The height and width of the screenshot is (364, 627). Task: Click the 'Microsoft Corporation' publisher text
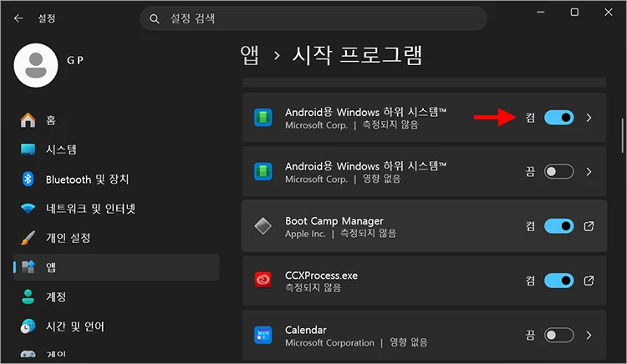[329, 343]
